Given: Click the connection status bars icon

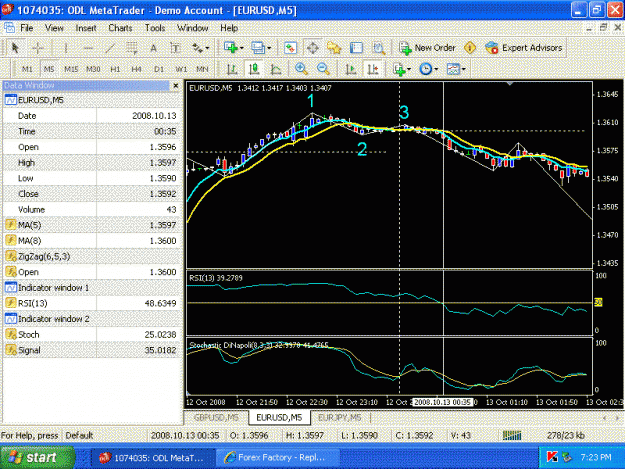Looking at the screenshot, I should click(512, 435).
